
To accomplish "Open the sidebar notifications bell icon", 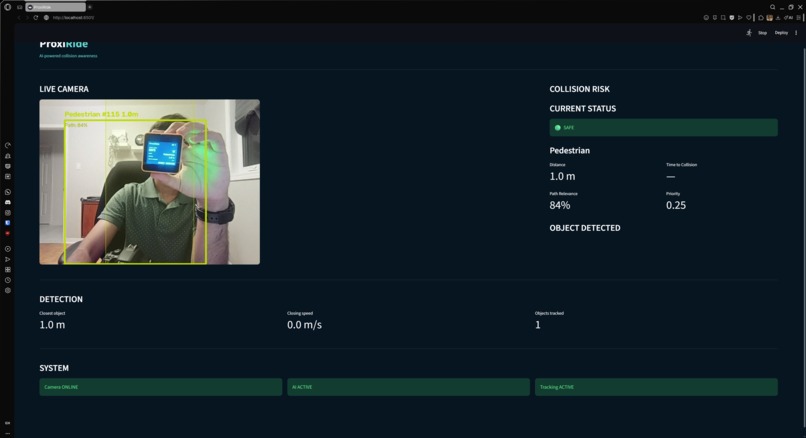I will (8, 156).
